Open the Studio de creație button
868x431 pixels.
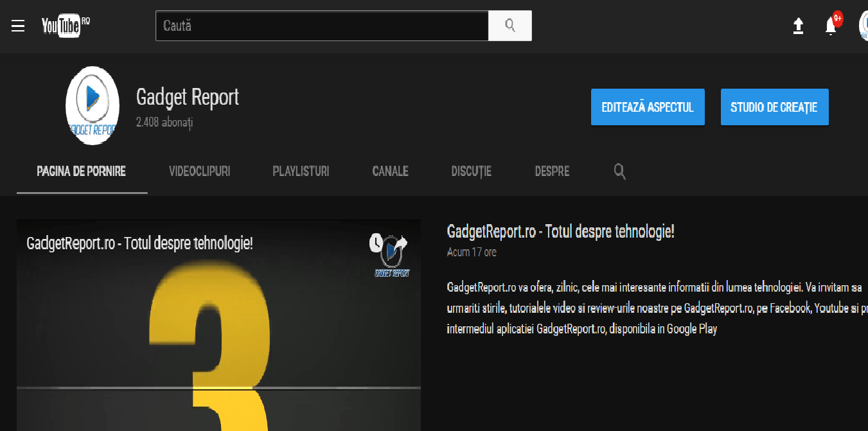(x=774, y=107)
